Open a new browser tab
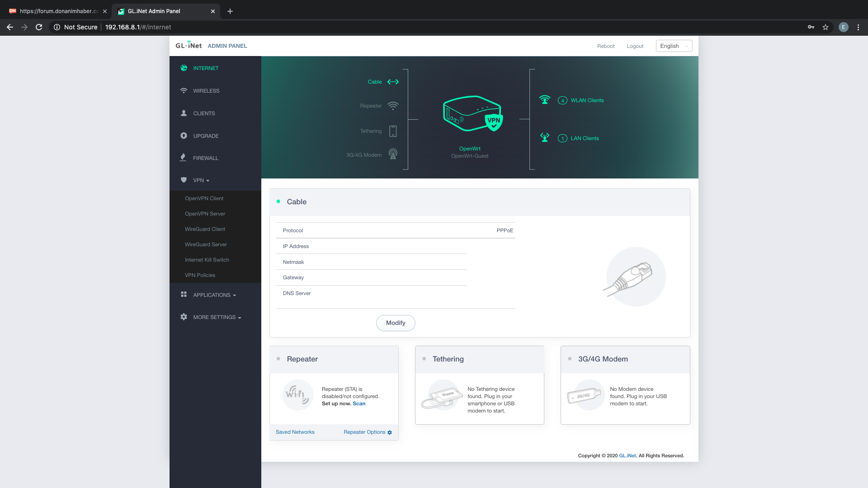This screenshot has height=488, width=868. [x=230, y=11]
